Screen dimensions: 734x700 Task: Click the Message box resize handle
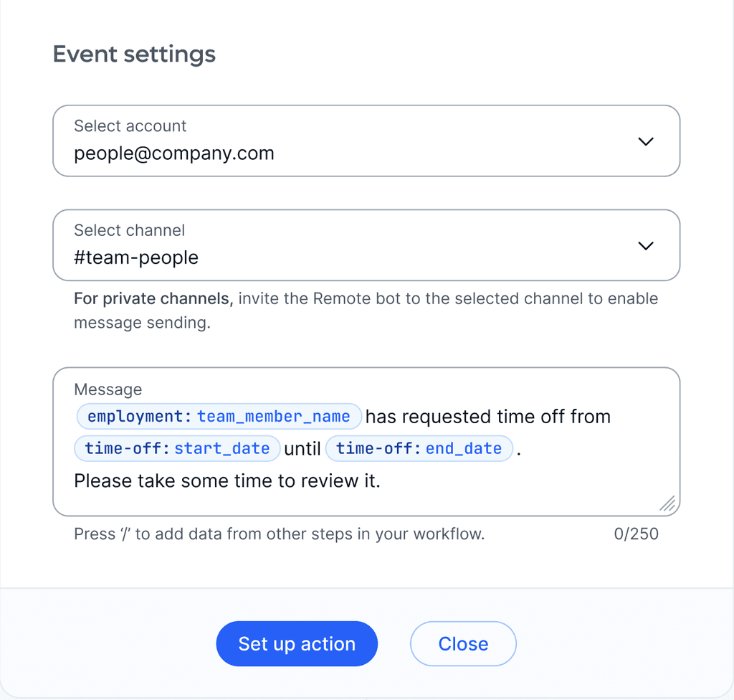667,503
